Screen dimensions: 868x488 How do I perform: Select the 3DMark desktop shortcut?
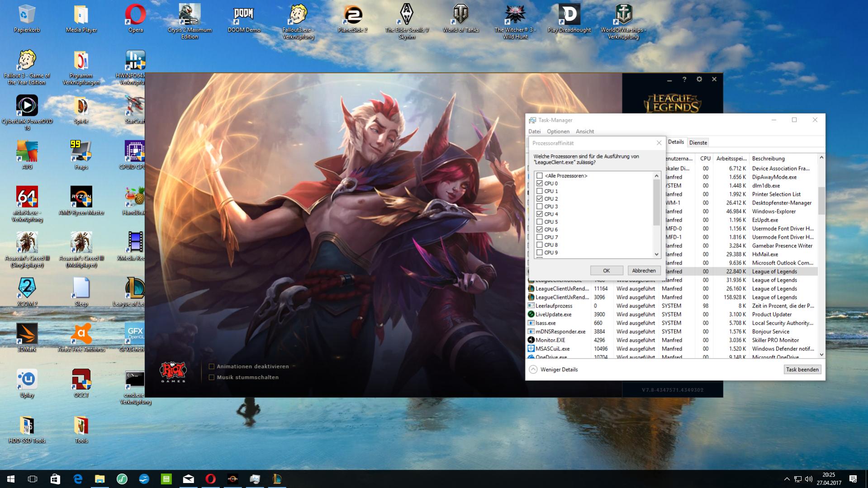coord(27,338)
